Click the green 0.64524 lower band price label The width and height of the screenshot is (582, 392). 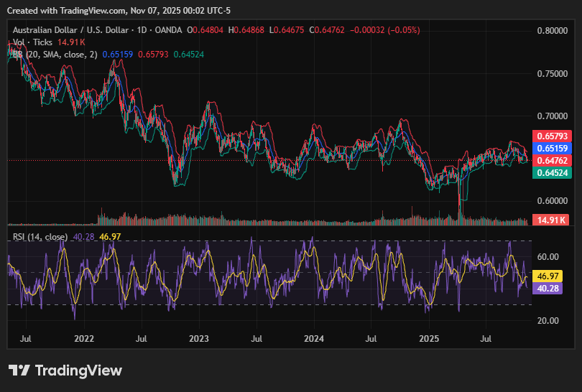[550, 173]
